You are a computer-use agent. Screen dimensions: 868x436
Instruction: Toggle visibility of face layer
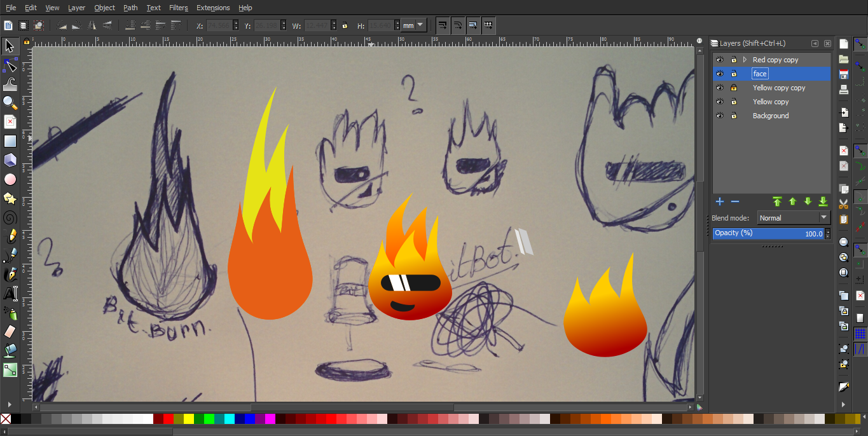tap(720, 74)
